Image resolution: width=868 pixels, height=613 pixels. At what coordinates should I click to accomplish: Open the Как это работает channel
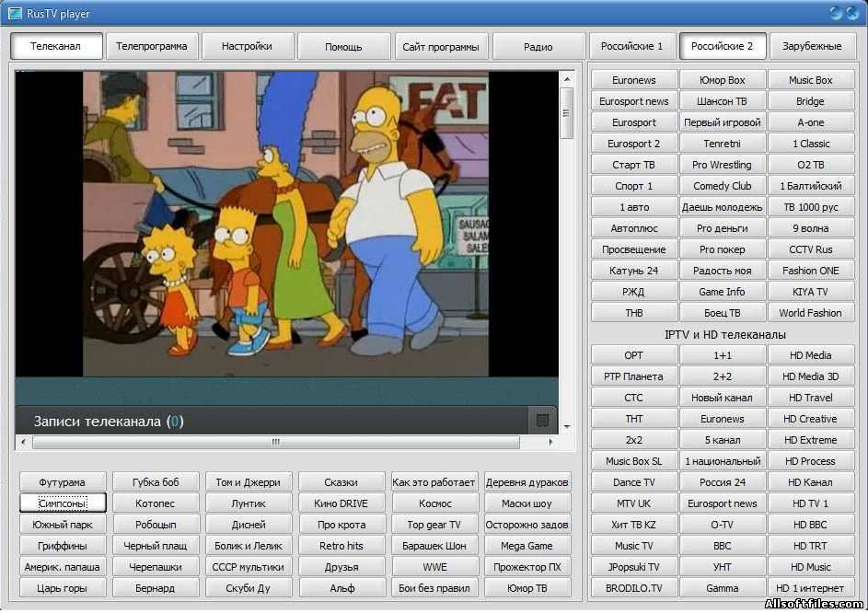coord(434,481)
